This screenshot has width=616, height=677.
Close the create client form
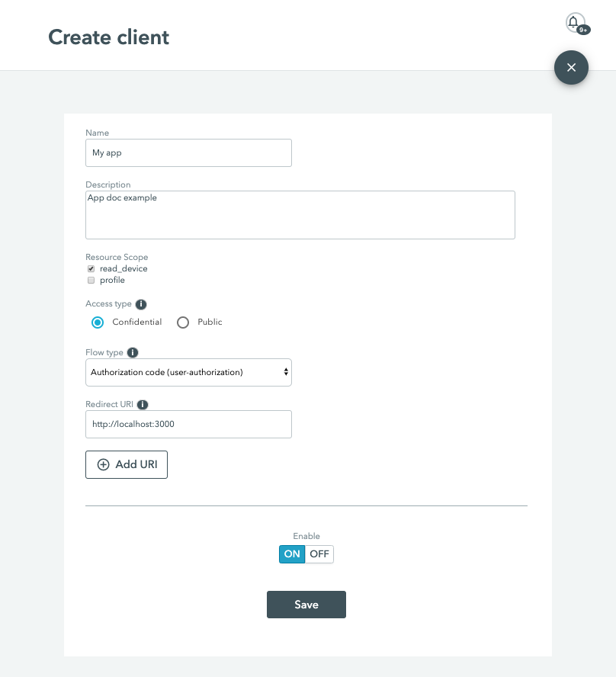[571, 67]
